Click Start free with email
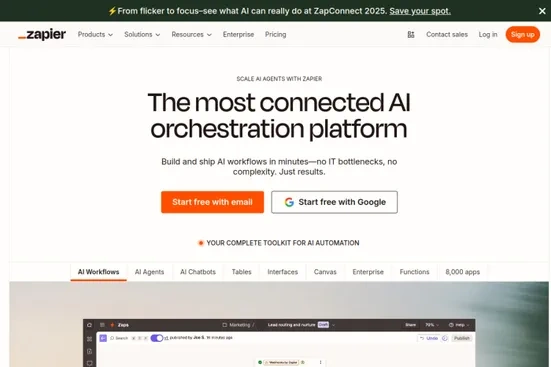 (x=212, y=202)
